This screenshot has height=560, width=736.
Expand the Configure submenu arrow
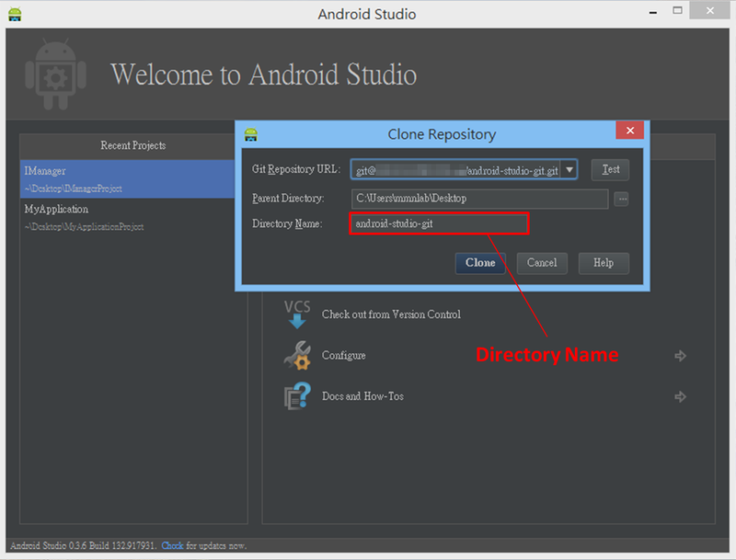tap(680, 356)
